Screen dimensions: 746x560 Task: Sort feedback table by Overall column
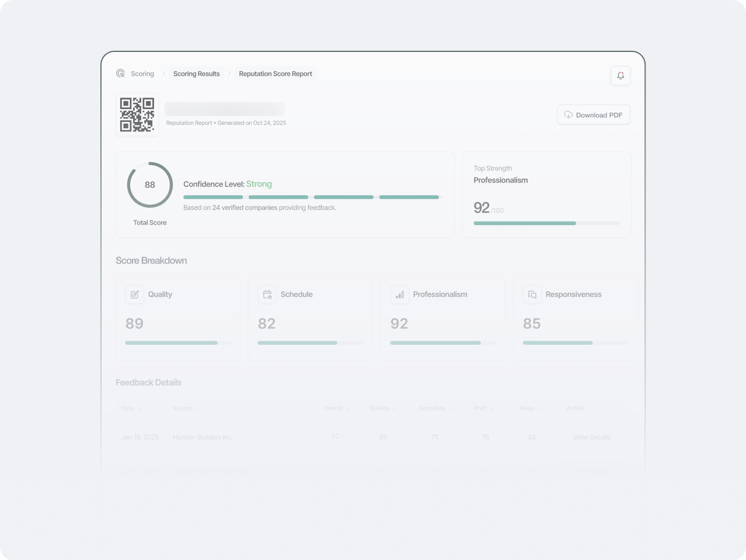coord(336,408)
